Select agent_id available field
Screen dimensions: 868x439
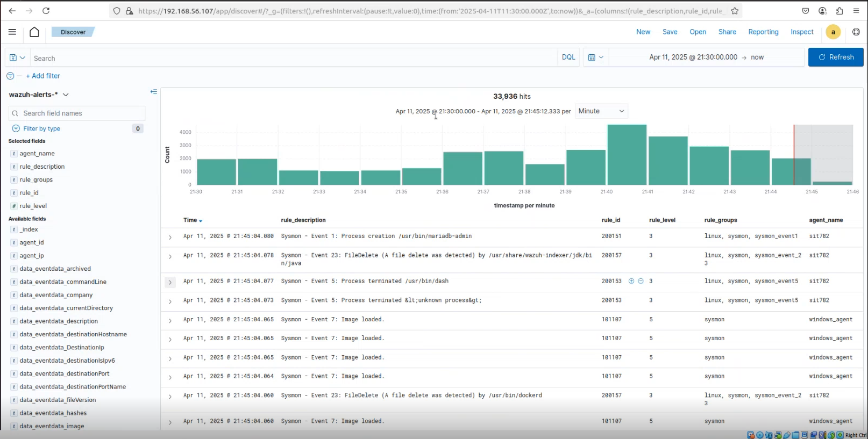click(x=32, y=242)
